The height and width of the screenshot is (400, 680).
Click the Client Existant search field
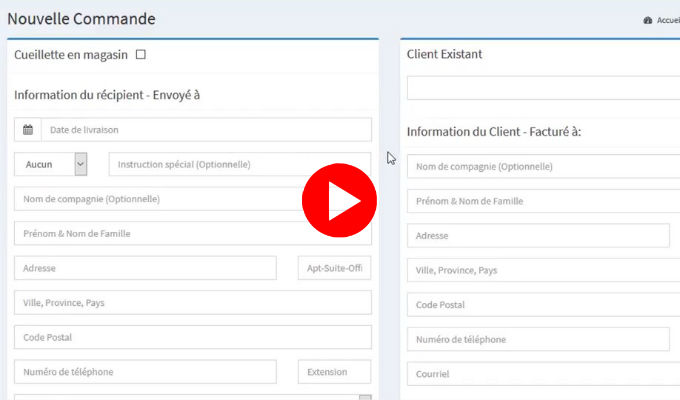click(x=543, y=88)
